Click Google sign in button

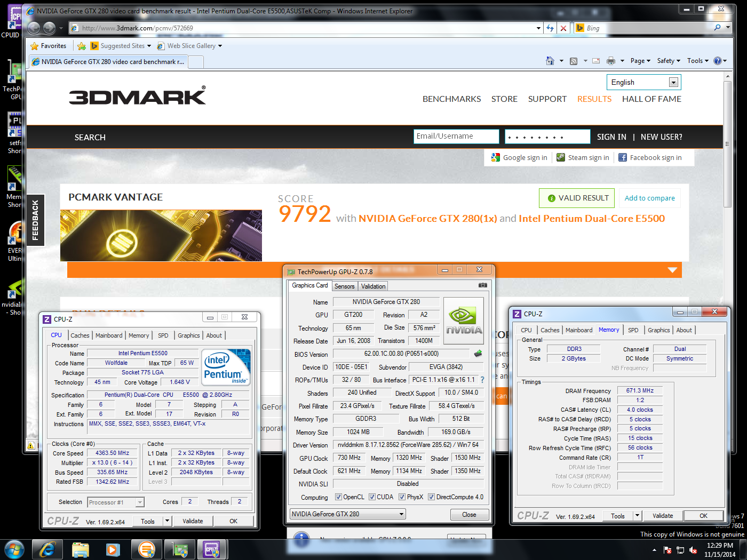(x=519, y=157)
